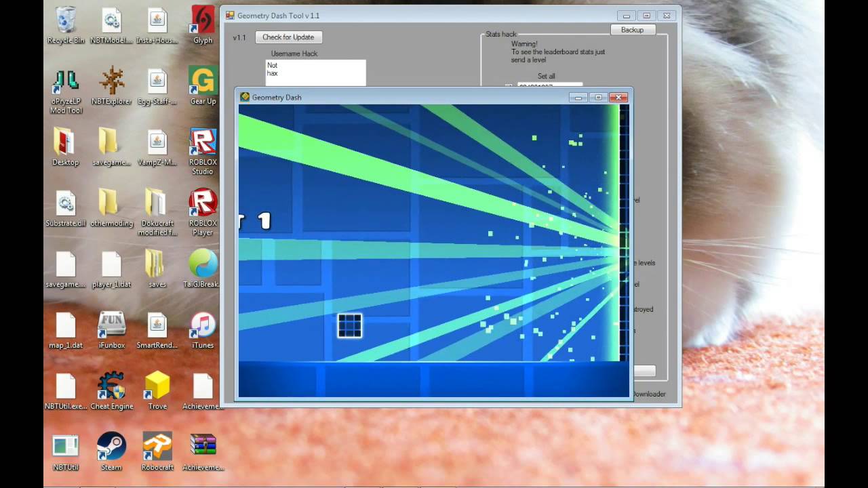The height and width of the screenshot is (488, 868).
Task: Click Check for Update button
Action: tap(288, 37)
